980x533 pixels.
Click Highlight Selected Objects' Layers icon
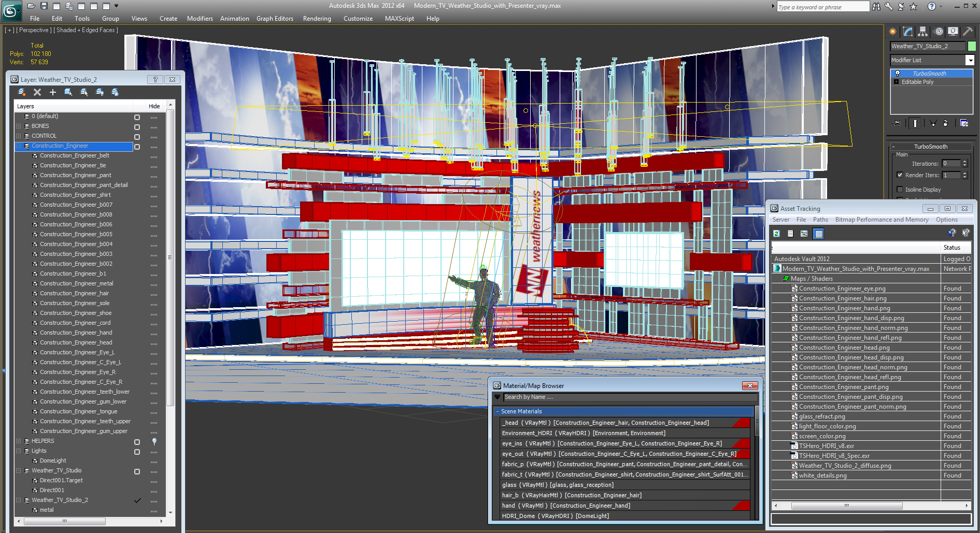(84, 92)
